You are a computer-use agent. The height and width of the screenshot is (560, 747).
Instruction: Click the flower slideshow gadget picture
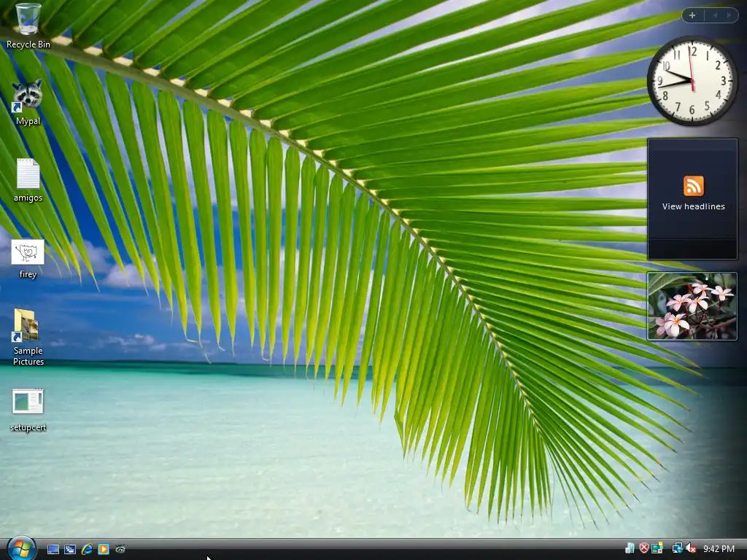(692, 306)
